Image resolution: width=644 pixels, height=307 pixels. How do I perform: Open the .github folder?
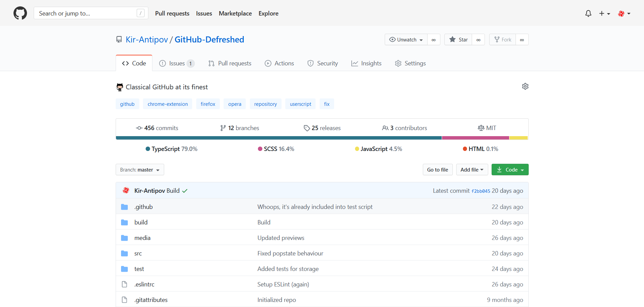(144, 207)
